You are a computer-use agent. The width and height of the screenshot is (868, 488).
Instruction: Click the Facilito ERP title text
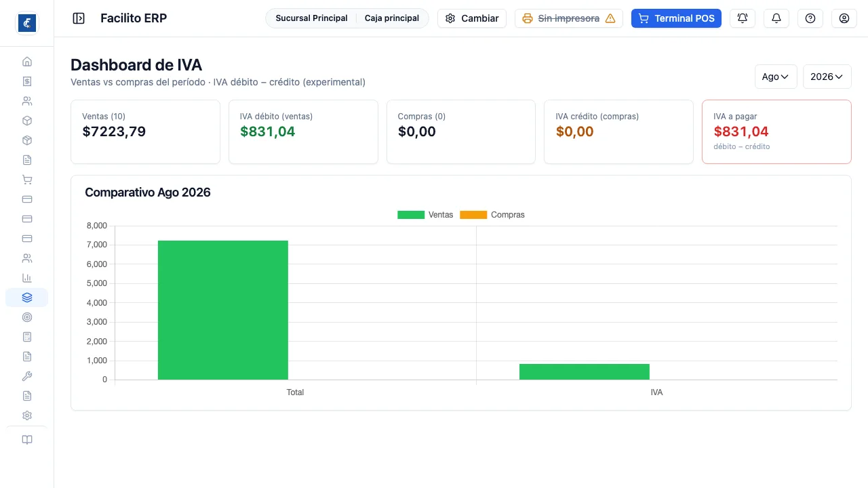coord(134,18)
